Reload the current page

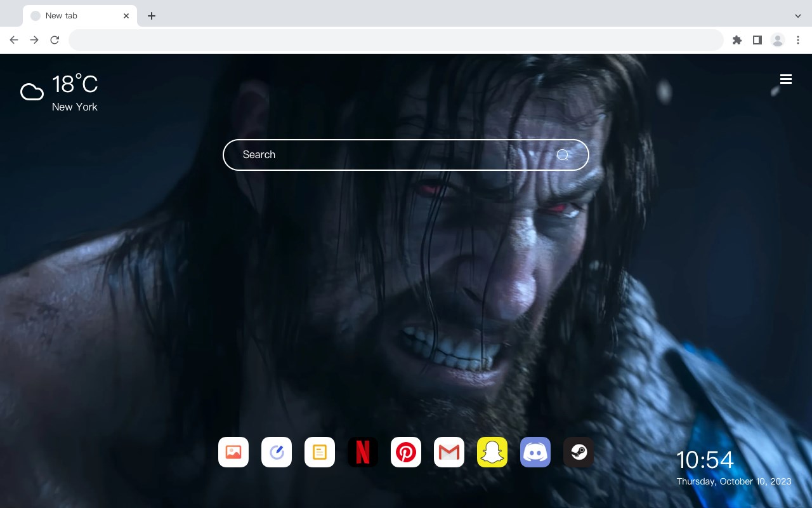[55, 40]
